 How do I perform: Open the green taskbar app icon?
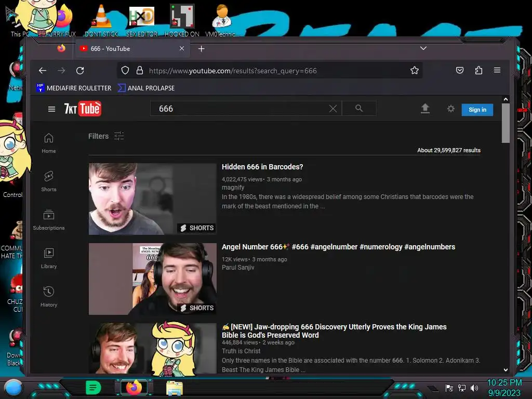[x=93, y=388]
